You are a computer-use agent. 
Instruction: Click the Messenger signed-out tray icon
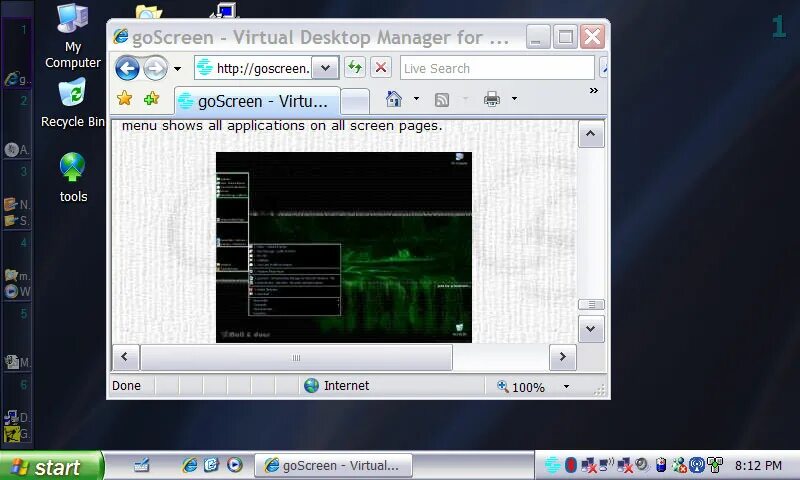pos(679,465)
